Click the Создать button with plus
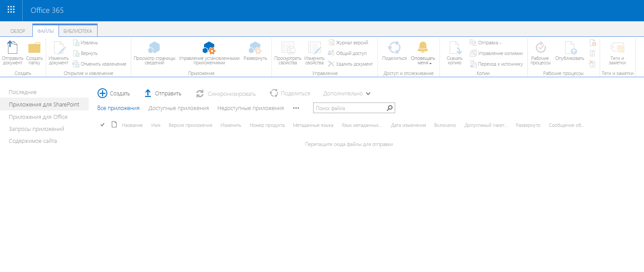 (114, 93)
